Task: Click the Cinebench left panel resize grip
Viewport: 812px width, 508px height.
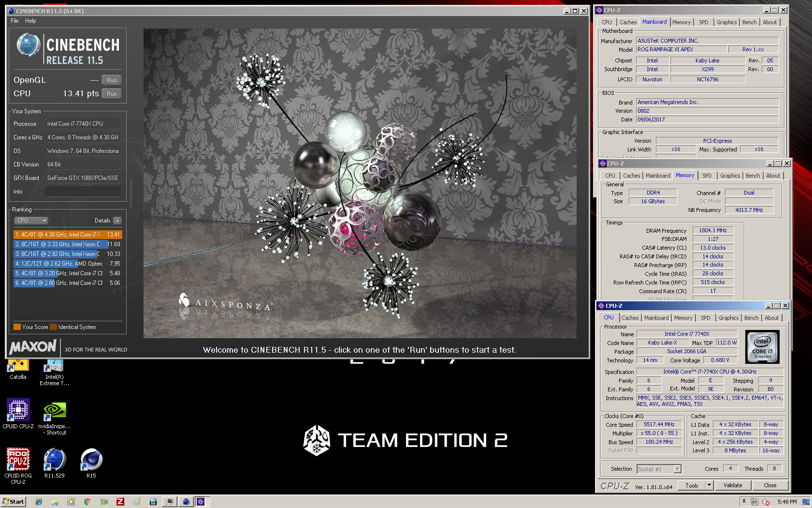Action: (130, 192)
